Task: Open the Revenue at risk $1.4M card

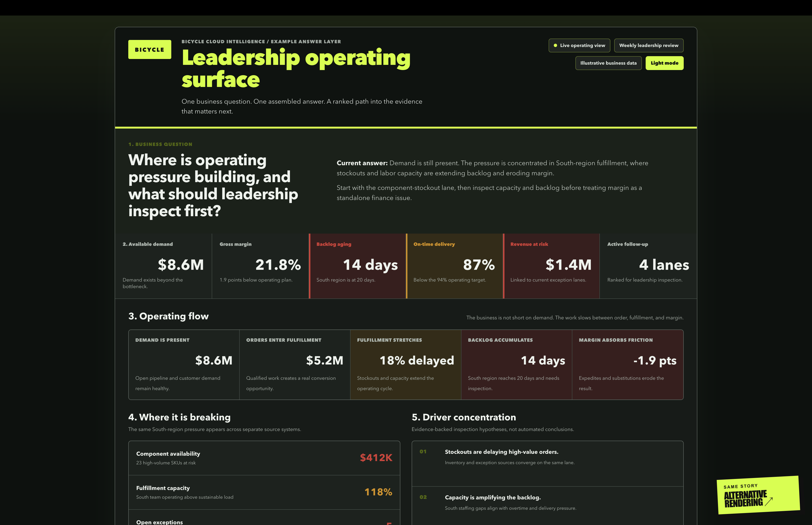Action: (x=551, y=266)
